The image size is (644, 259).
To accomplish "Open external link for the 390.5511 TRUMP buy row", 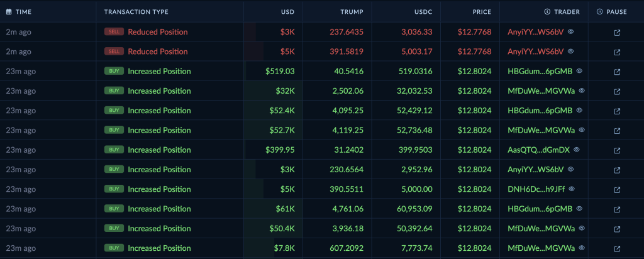I will pyautogui.click(x=617, y=190).
